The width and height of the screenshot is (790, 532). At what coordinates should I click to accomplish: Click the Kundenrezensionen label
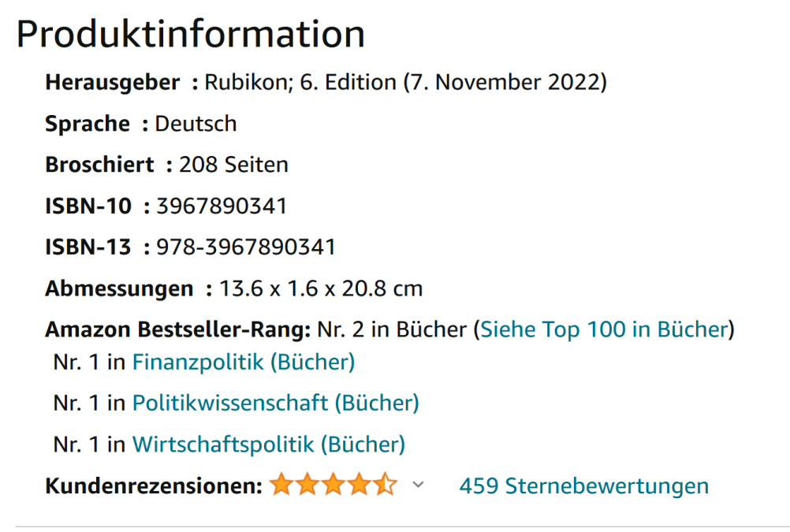pos(154,485)
